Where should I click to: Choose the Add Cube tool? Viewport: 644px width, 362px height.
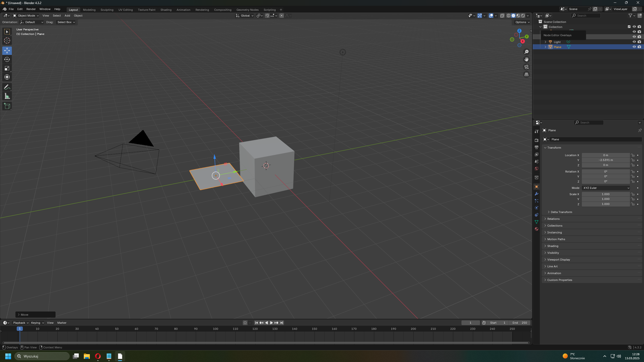(7, 106)
